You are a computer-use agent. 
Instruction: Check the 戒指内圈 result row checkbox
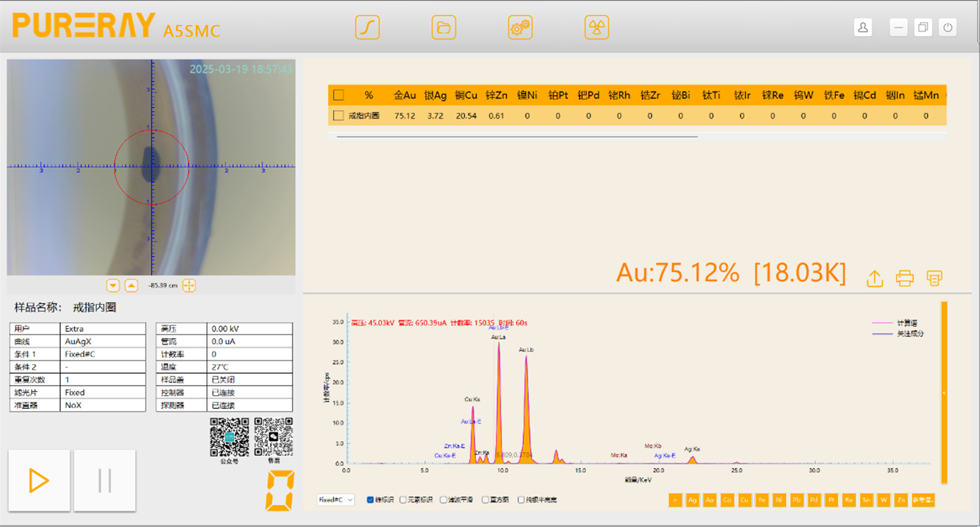338,116
